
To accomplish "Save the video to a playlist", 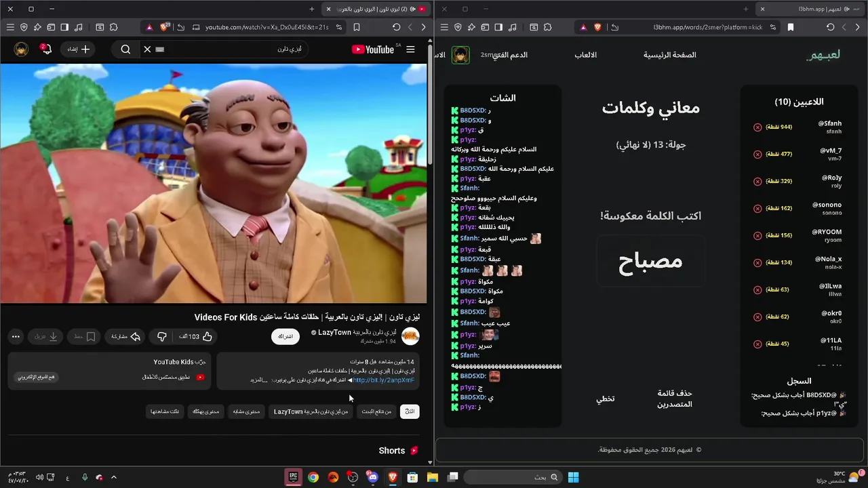I will pos(85,336).
